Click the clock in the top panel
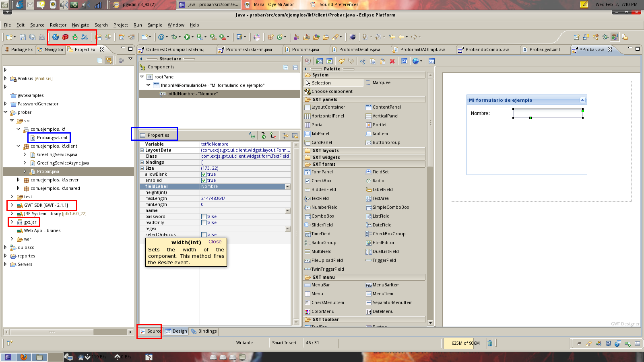The image size is (644, 362). pyautogui.click(x=616, y=4)
